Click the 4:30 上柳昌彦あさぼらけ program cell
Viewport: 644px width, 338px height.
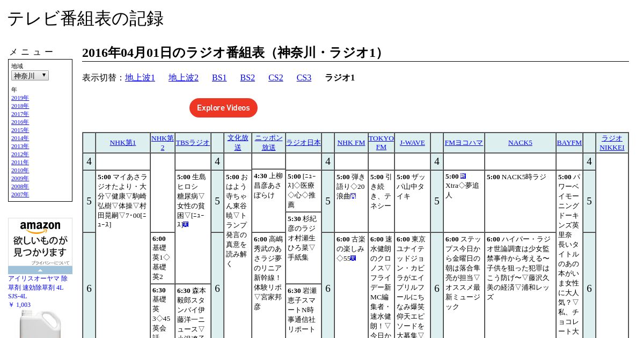[268, 201]
